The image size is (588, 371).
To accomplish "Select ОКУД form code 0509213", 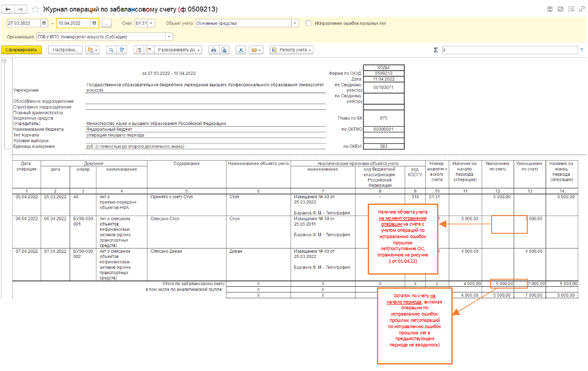I will point(384,73).
